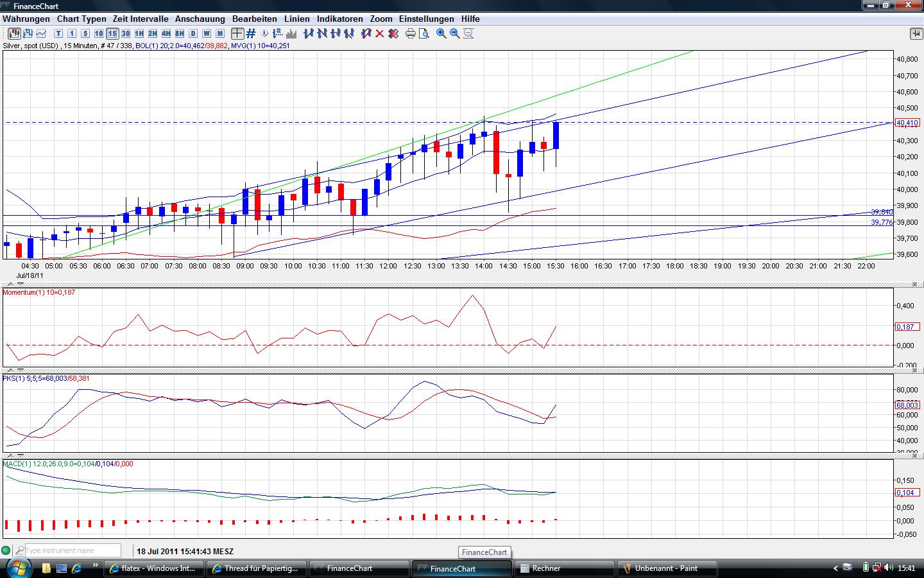Screen dimensions: 924x578
Task: Toggle the crosshair cursor tool
Action: click(237, 33)
